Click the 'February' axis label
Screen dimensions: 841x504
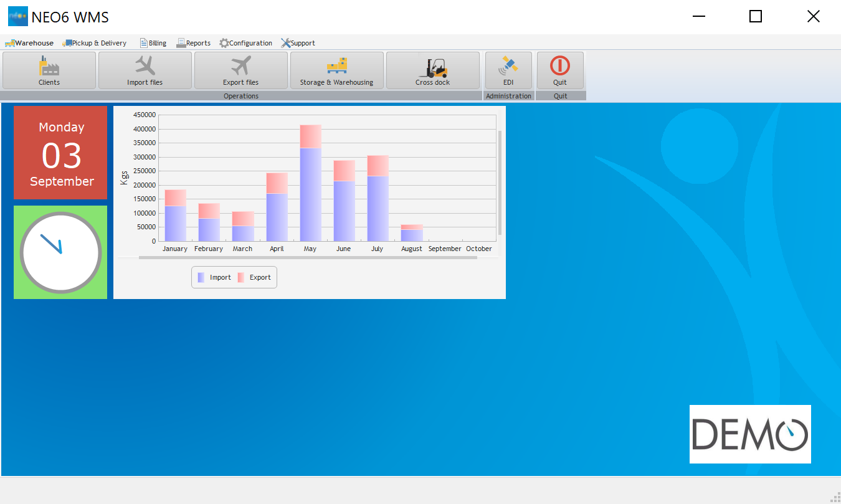click(x=209, y=249)
